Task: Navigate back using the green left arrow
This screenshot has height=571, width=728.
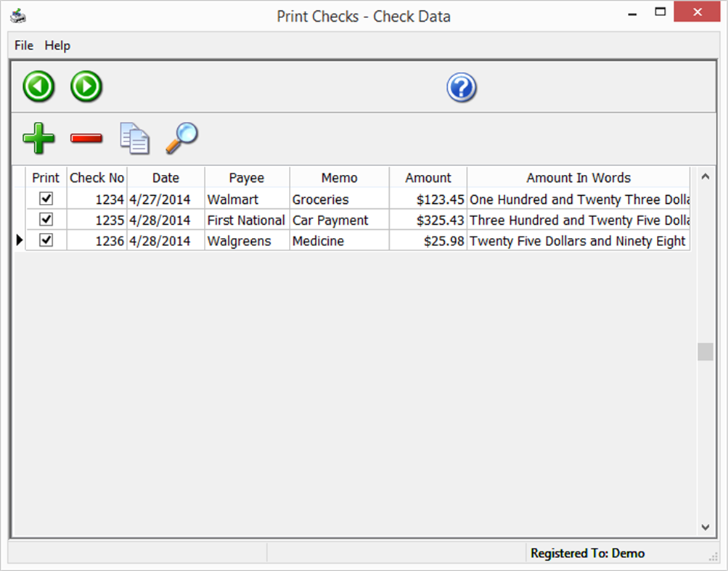Action: [x=38, y=86]
